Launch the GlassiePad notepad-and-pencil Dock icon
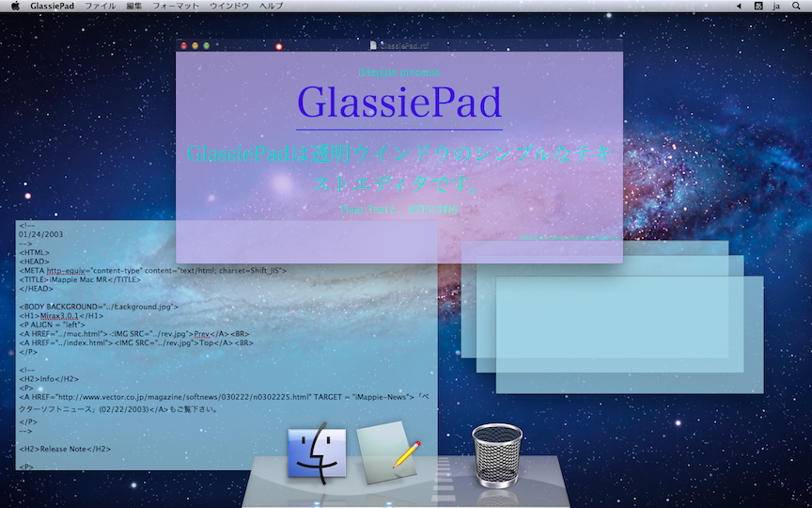This screenshot has height=508, width=812. click(x=388, y=452)
